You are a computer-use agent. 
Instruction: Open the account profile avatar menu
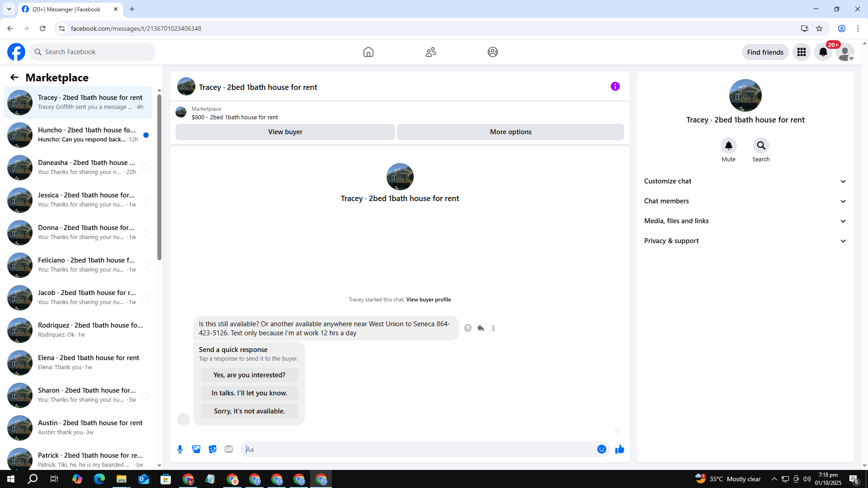[845, 52]
